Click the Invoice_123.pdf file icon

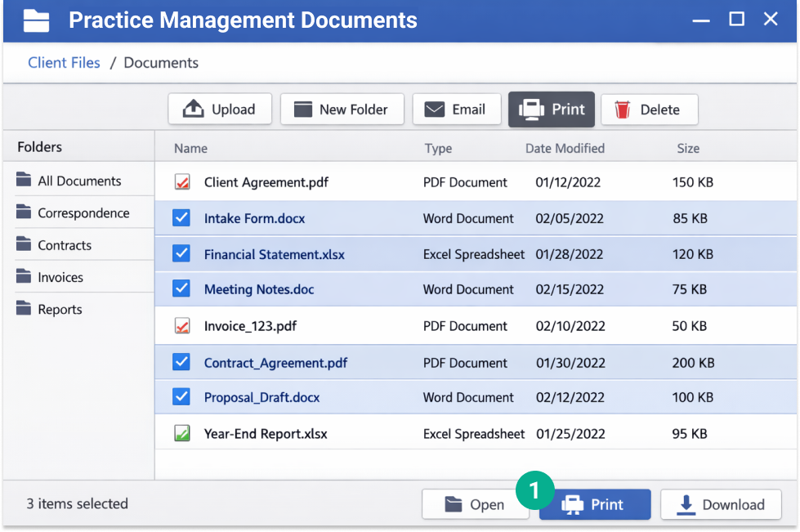[182, 326]
